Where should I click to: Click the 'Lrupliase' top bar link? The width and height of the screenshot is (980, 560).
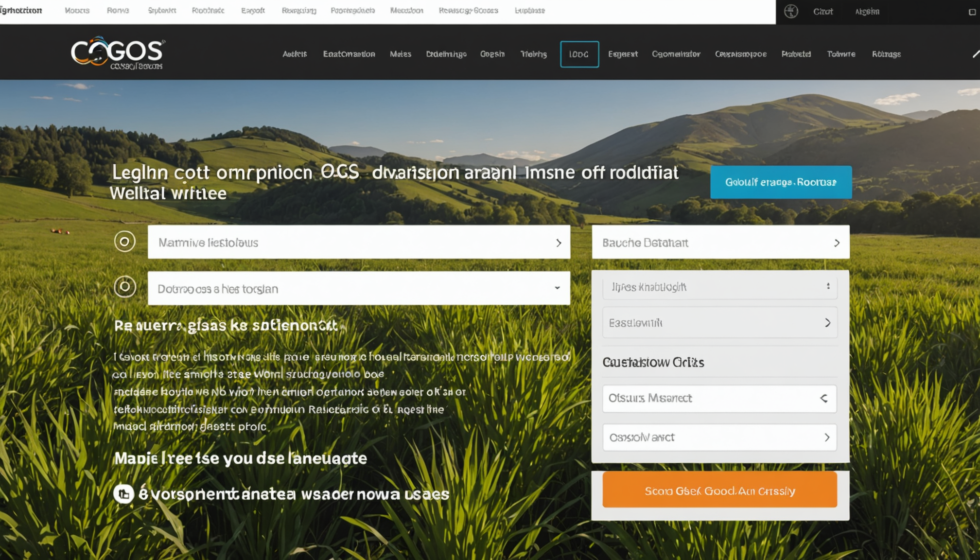click(x=529, y=10)
